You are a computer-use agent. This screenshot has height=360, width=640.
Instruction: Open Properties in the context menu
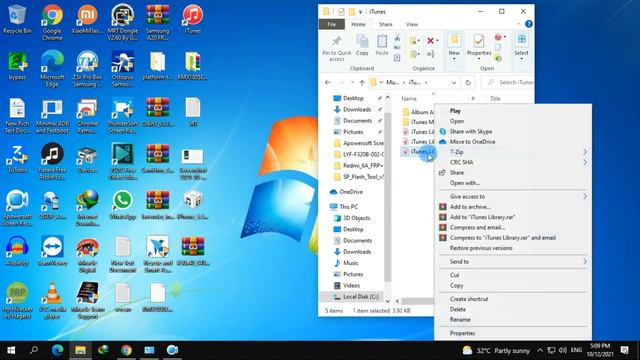pos(513,333)
